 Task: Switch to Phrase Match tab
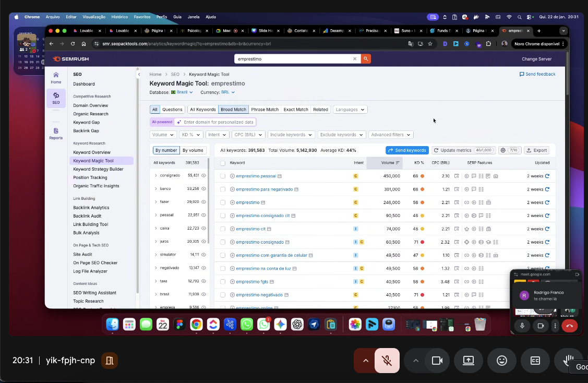tap(265, 110)
